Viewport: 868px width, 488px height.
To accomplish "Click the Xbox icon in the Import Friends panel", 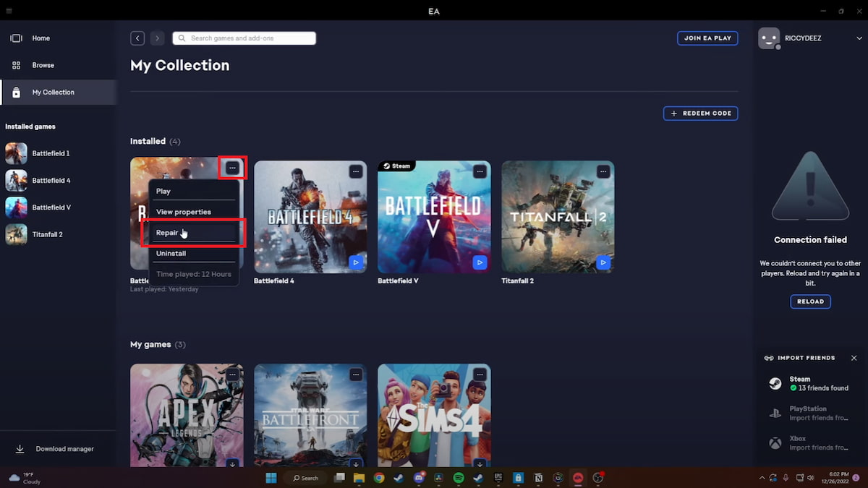I will click(775, 441).
